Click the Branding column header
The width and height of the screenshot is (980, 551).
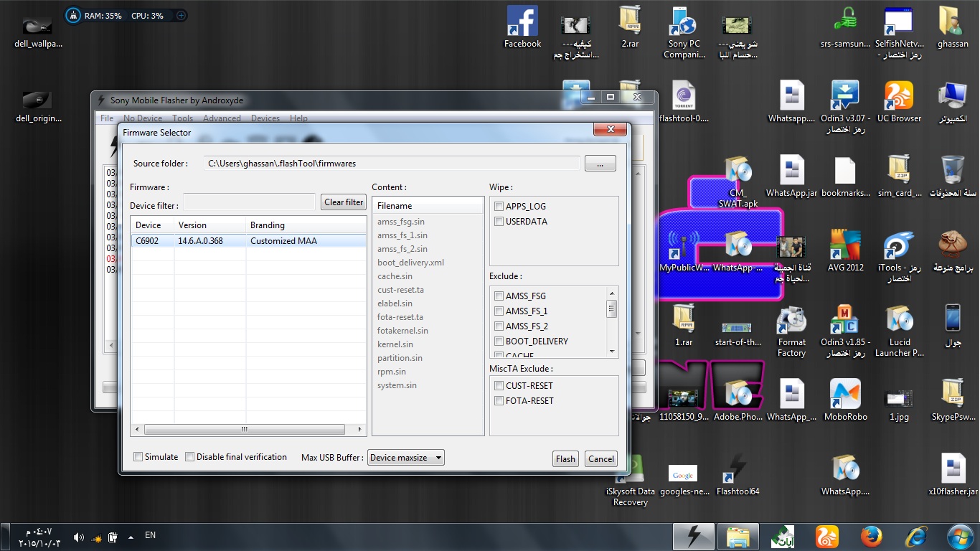tap(306, 225)
